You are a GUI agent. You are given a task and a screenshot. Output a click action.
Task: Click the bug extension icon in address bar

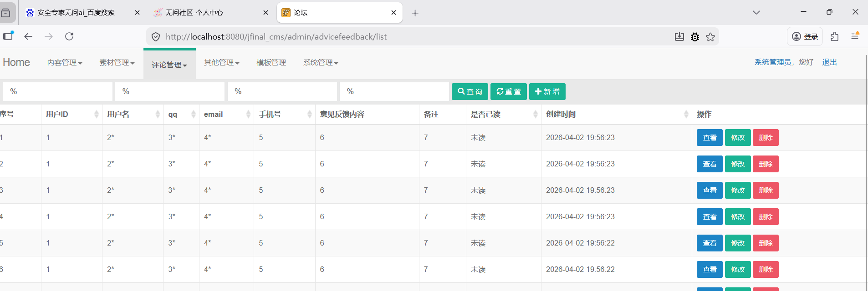point(695,37)
